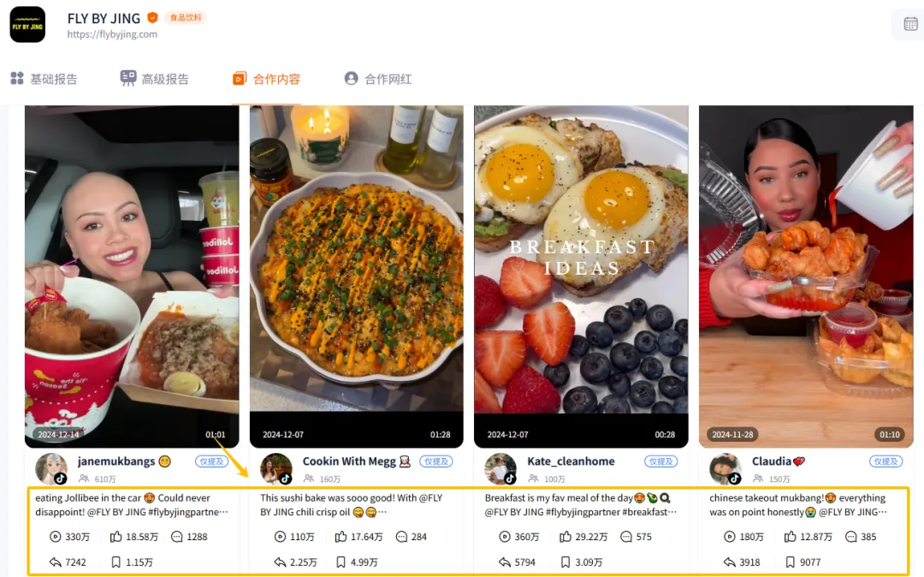
Task: Open the 高级报告 tab
Action: coord(155,79)
